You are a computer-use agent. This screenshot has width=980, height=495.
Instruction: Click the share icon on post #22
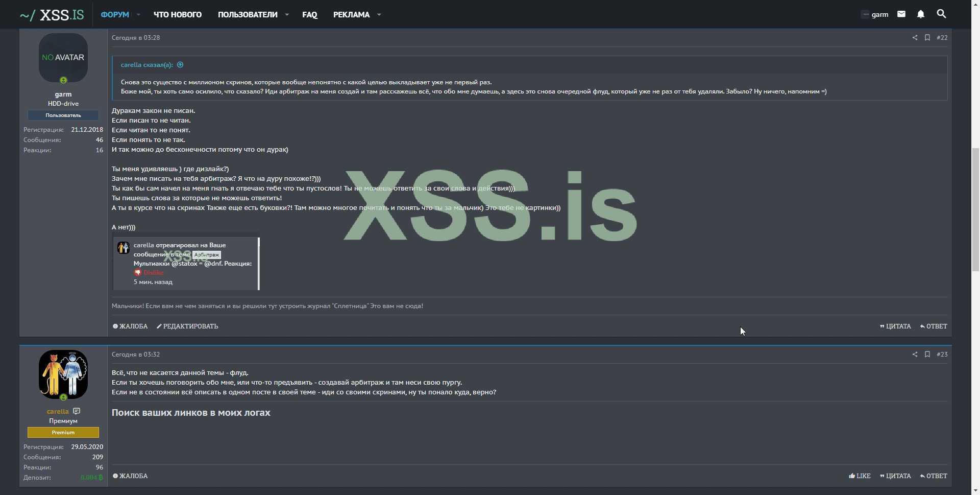(915, 38)
